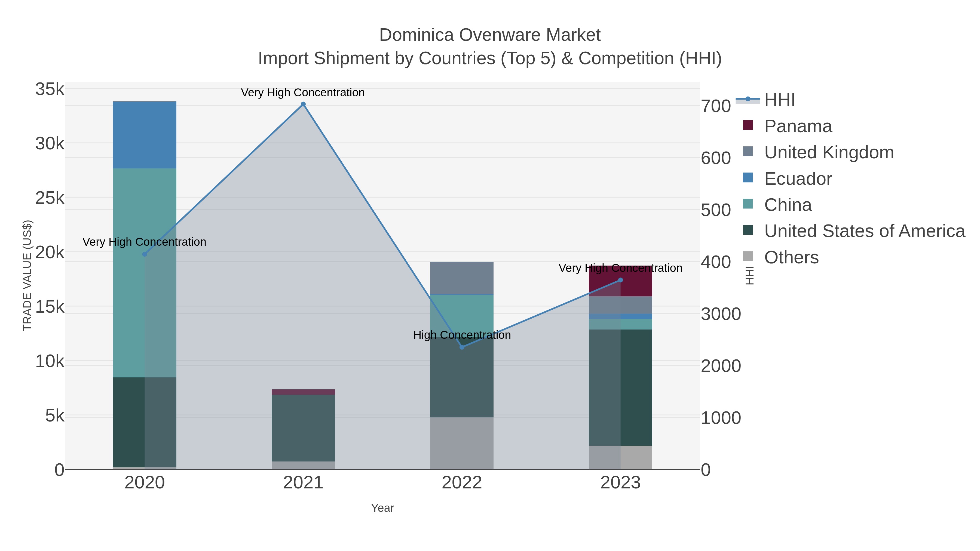Click the 'High Concentration' annotation for 2022
Viewport: 980px width, 551px height.
462,335
